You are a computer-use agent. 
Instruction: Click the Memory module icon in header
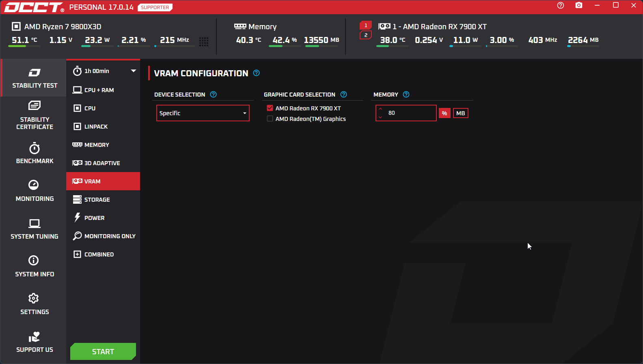tap(240, 26)
